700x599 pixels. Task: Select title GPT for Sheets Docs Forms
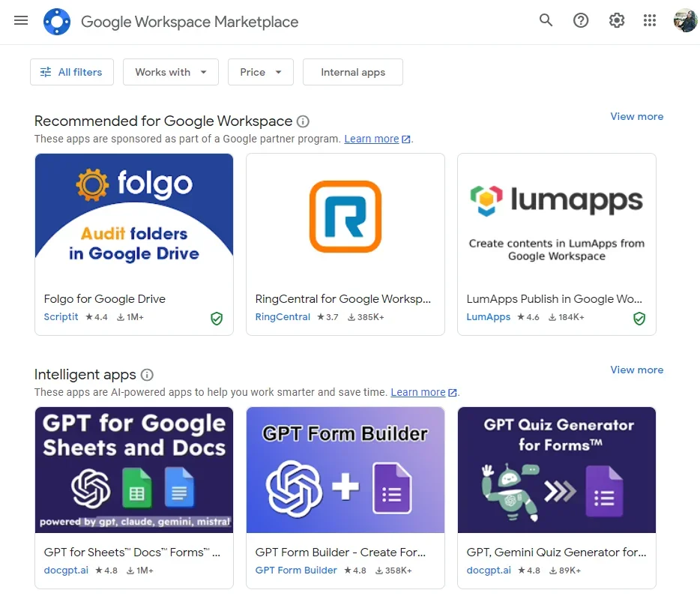(132, 553)
